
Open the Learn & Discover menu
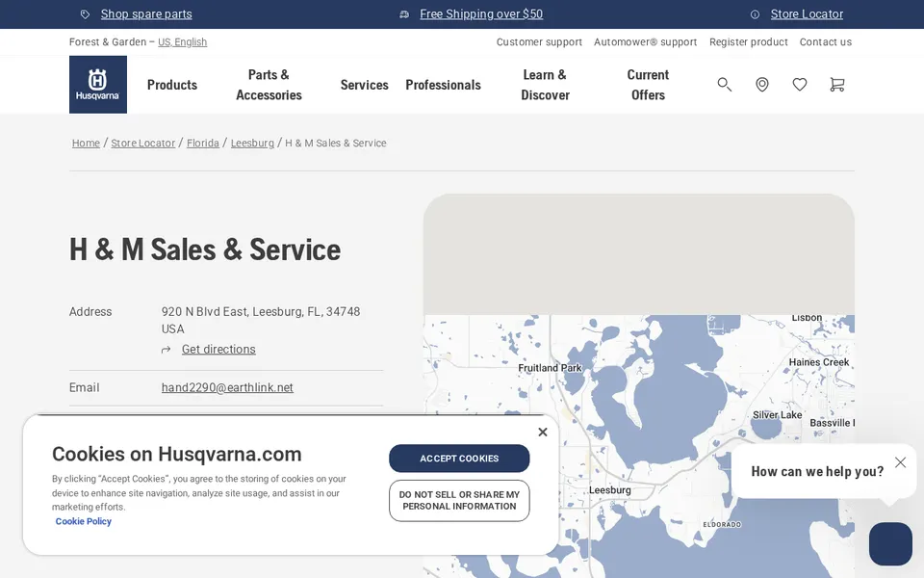(545, 85)
